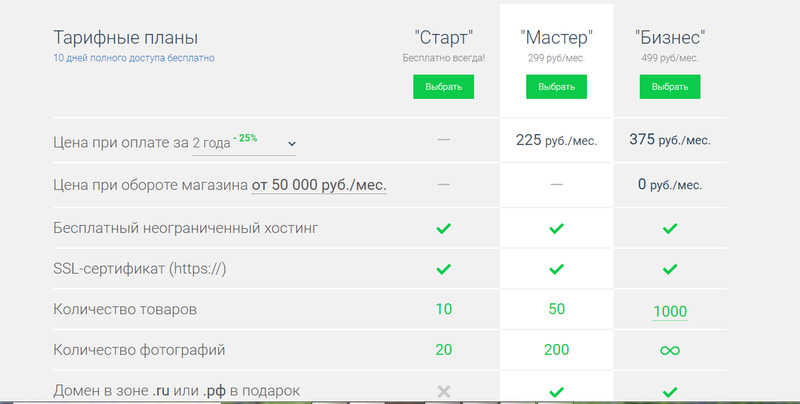
Task: Click the gray cross for Старт domain row
Action: [x=444, y=392]
